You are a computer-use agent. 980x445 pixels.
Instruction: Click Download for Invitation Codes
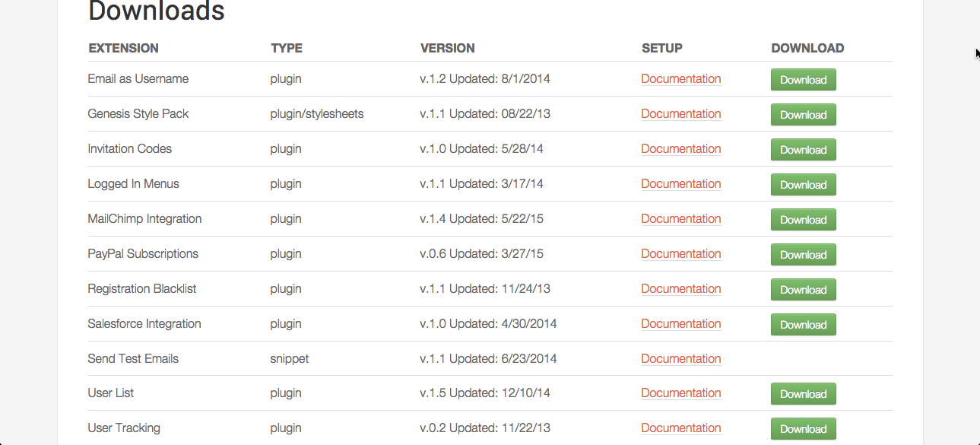coord(803,150)
